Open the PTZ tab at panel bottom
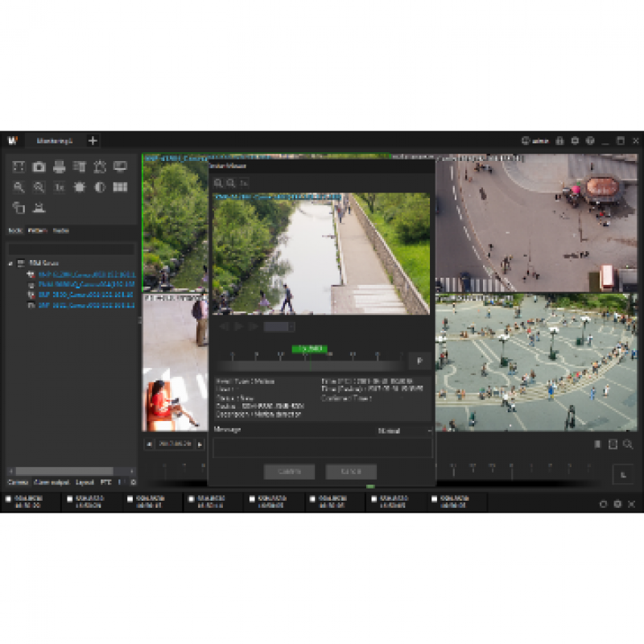 (106, 482)
